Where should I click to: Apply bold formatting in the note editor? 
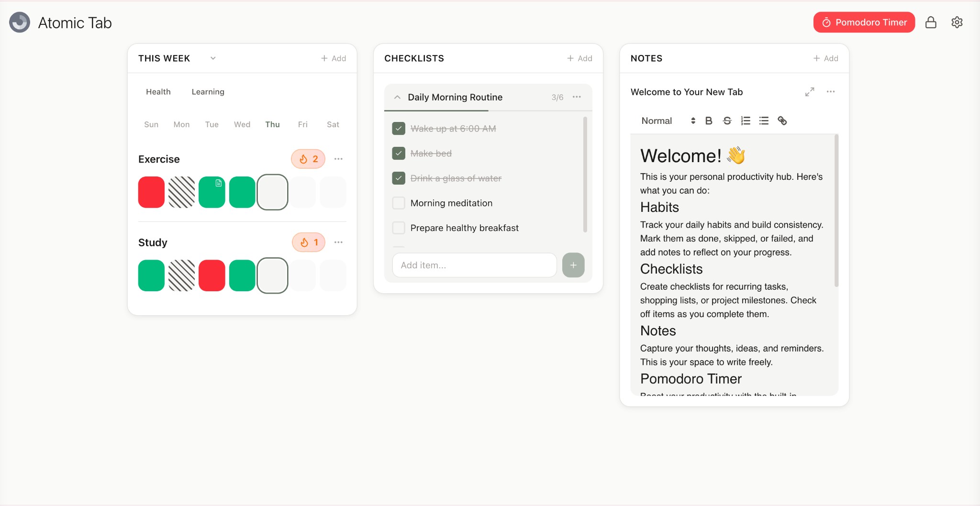(x=709, y=121)
